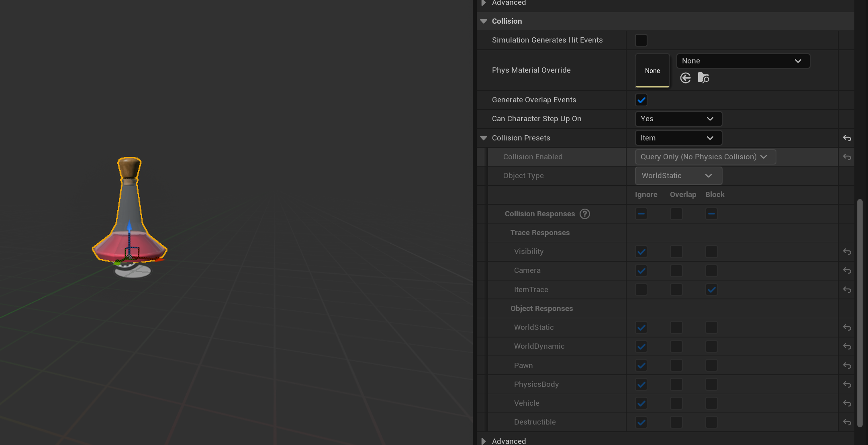The height and width of the screenshot is (445, 868).
Task: Open Phys Material None asset dropdown
Action: tap(743, 61)
